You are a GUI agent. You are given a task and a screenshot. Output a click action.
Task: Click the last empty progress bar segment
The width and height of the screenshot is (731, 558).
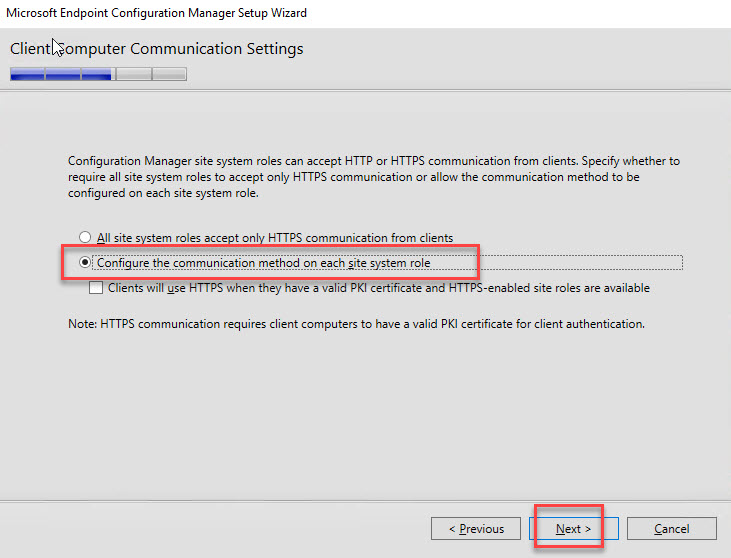coord(169,74)
